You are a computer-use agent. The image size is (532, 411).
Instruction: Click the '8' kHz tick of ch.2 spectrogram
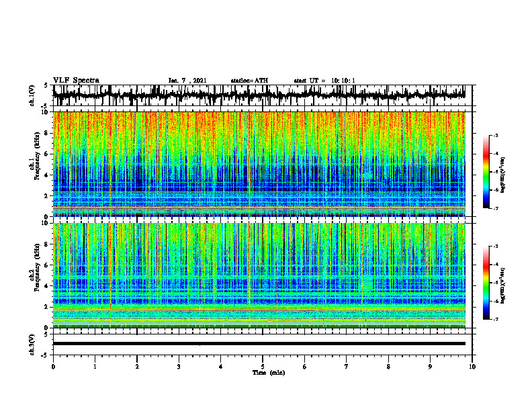pyautogui.click(x=47, y=244)
